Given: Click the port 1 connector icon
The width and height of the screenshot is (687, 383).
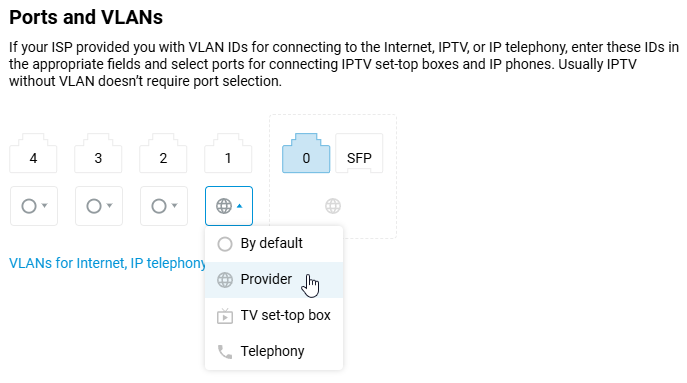Looking at the screenshot, I should [x=228, y=153].
